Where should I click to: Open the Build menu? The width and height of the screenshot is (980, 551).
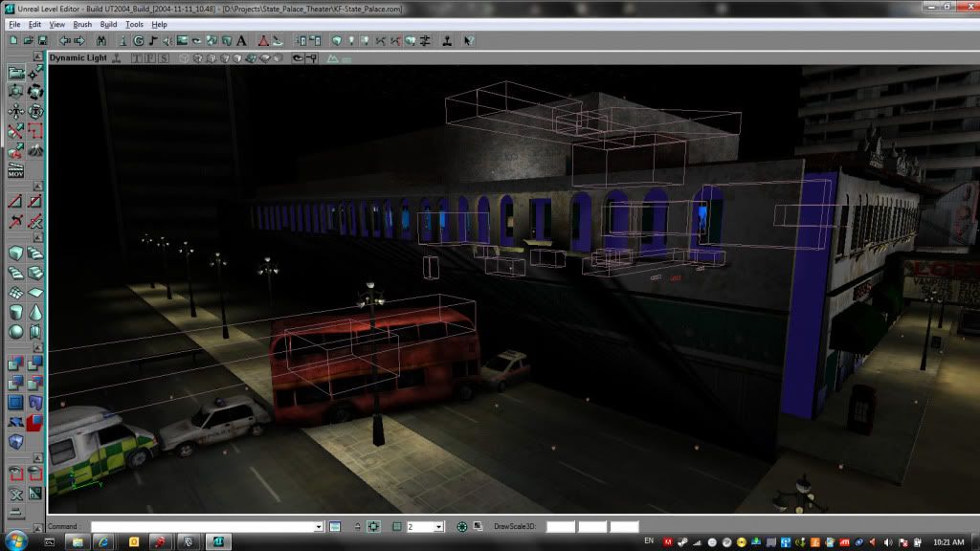[108, 24]
